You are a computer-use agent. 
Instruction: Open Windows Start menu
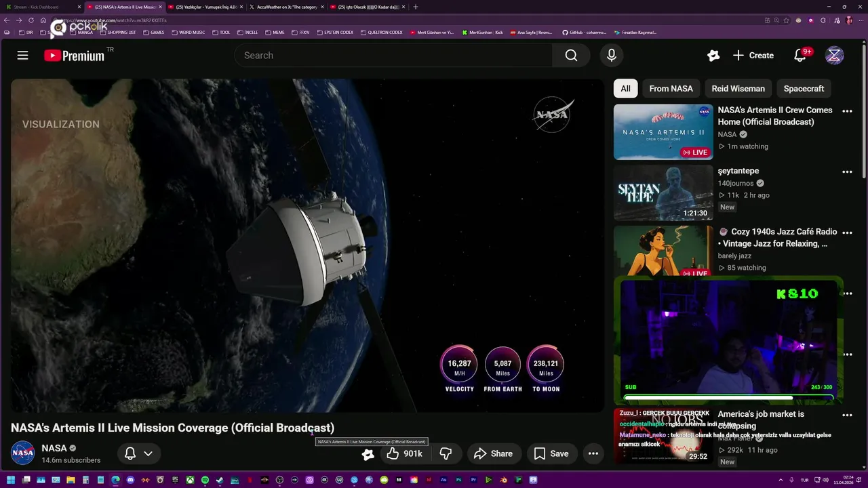(x=11, y=480)
